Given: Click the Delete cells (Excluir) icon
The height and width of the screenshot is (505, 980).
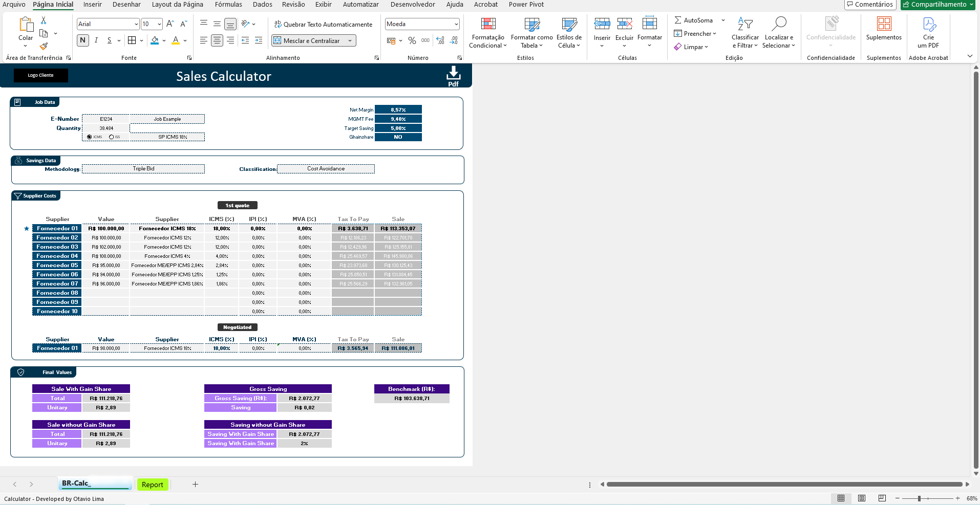Looking at the screenshot, I should click(x=624, y=24).
